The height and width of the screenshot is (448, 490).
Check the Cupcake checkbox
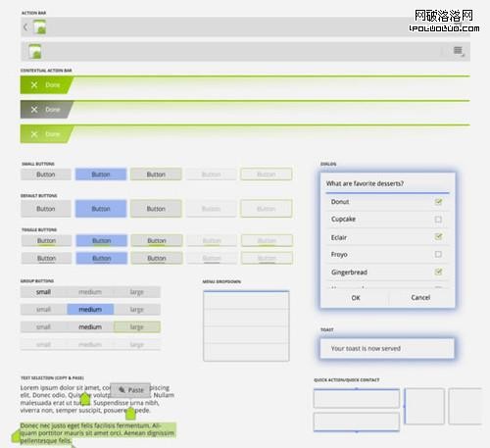click(438, 220)
